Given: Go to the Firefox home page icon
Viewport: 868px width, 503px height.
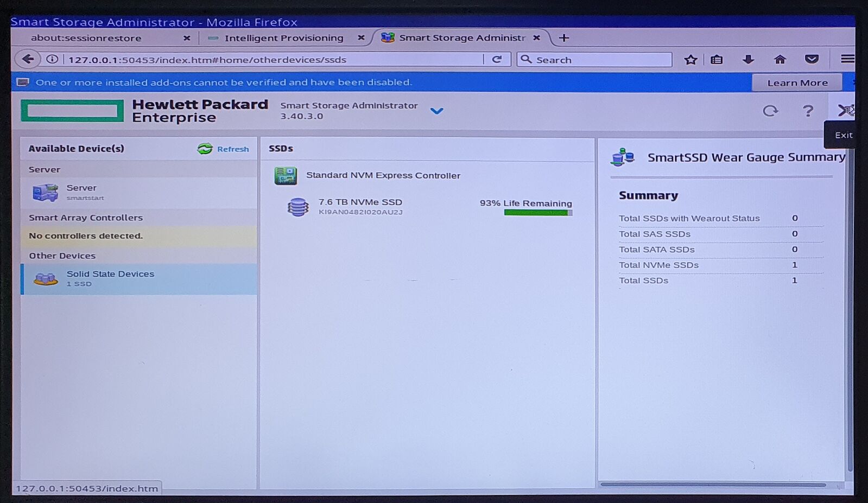Looking at the screenshot, I should coord(780,60).
